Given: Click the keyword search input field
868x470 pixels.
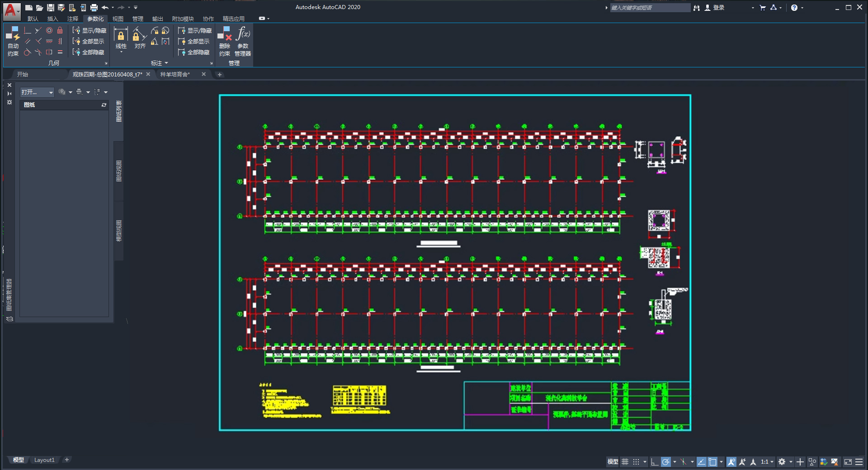Looking at the screenshot, I should click(x=650, y=8).
